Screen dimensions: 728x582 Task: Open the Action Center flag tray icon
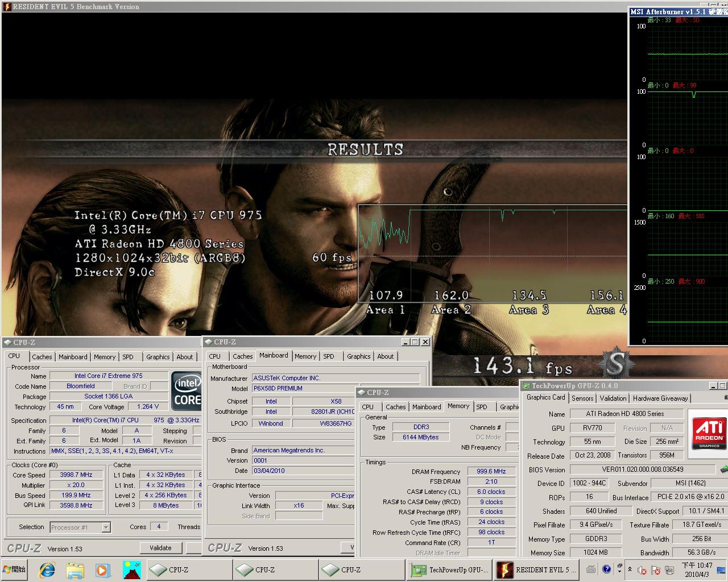point(655,570)
